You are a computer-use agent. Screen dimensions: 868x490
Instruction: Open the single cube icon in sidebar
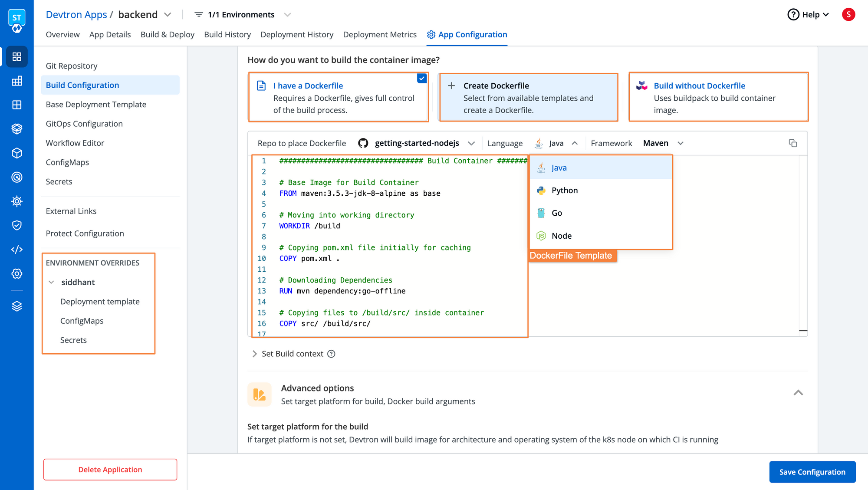click(17, 153)
